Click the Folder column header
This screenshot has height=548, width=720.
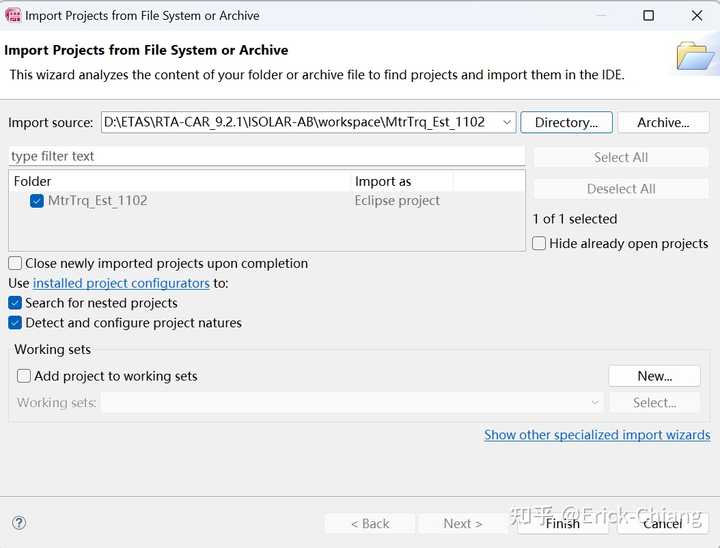tap(180, 182)
